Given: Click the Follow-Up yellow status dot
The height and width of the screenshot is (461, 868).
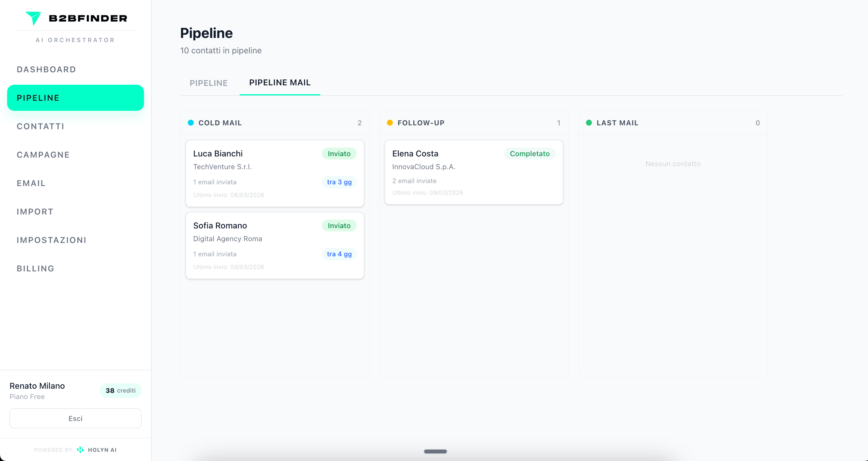Looking at the screenshot, I should pyautogui.click(x=390, y=123).
